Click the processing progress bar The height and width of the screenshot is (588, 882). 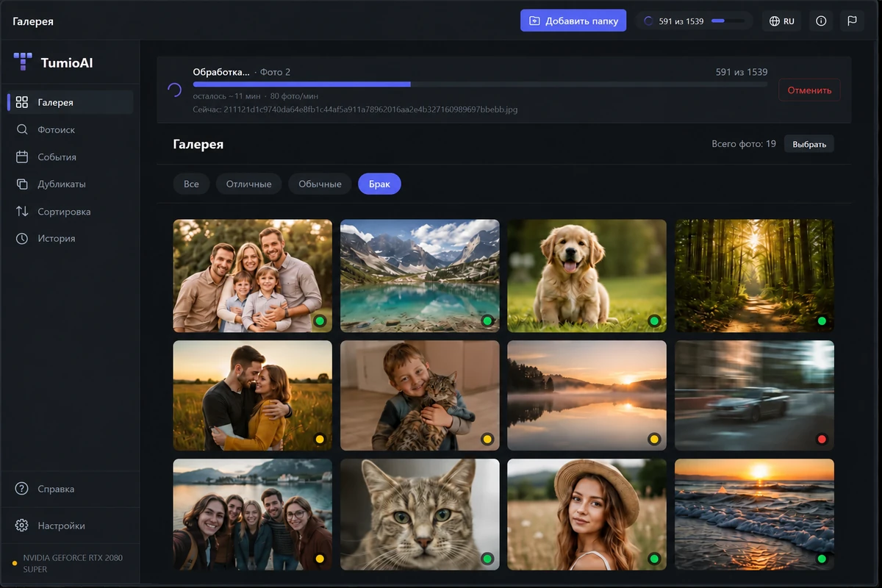[x=480, y=84]
